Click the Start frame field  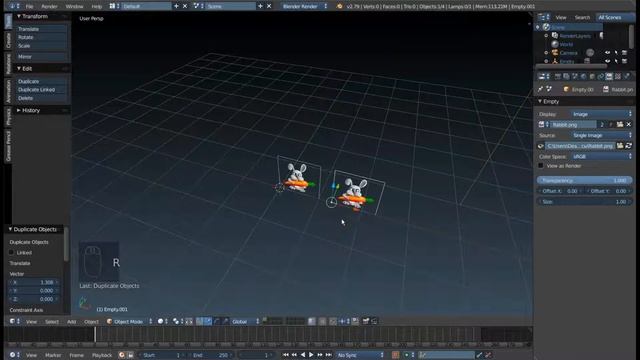(x=163, y=355)
